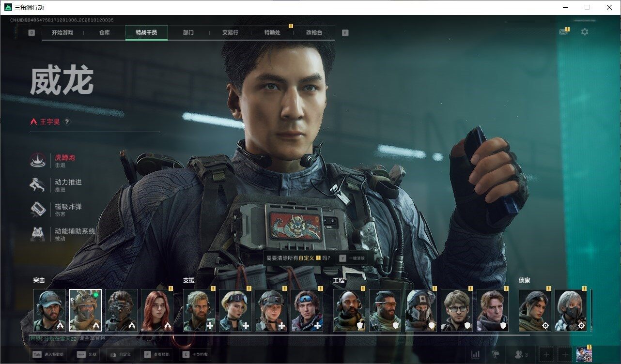The width and height of the screenshot is (621, 364).
Task: Choose the red-haired woman assault operator
Action: click(x=157, y=310)
